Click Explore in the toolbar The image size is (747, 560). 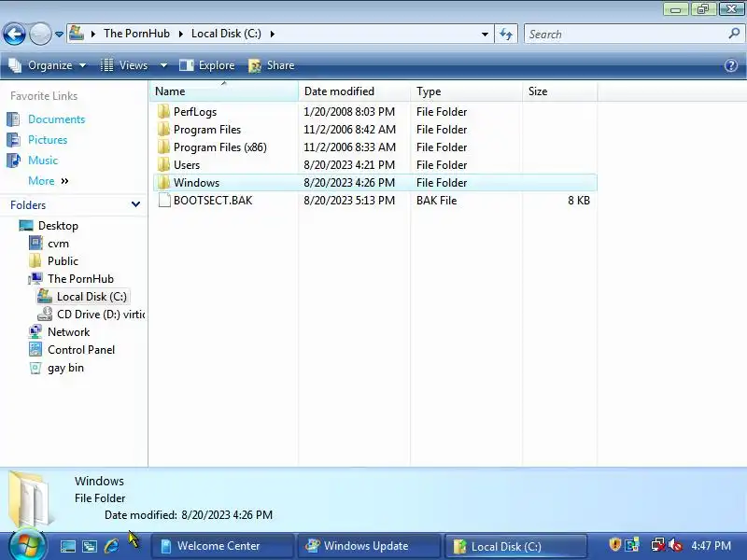pos(206,65)
